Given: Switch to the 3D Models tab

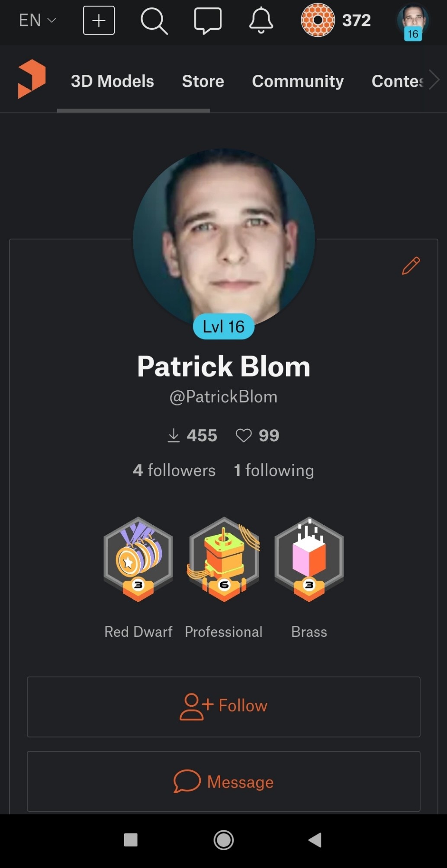Looking at the screenshot, I should [x=113, y=81].
